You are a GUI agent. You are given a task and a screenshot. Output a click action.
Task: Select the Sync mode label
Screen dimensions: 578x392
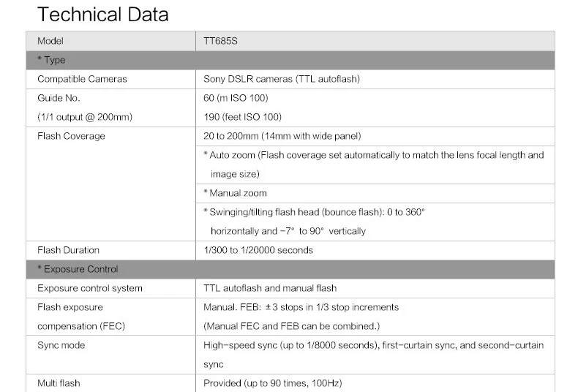pyautogui.click(x=61, y=346)
